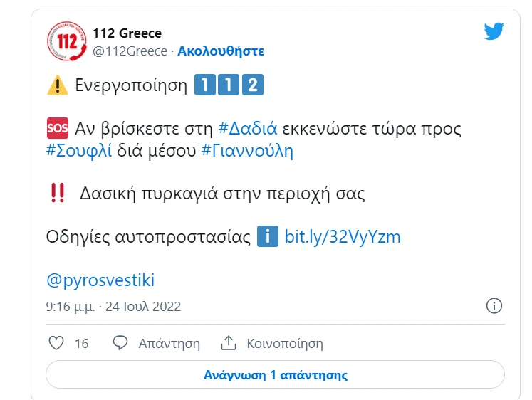The height and width of the screenshot is (400, 532).
Task: Open the #Γιαννούλη hashtag
Action: (248, 151)
